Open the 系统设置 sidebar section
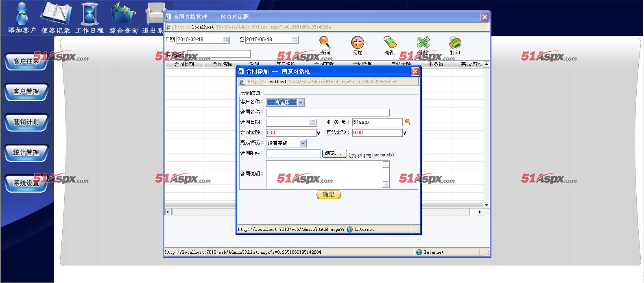 (x=26, y=184)
